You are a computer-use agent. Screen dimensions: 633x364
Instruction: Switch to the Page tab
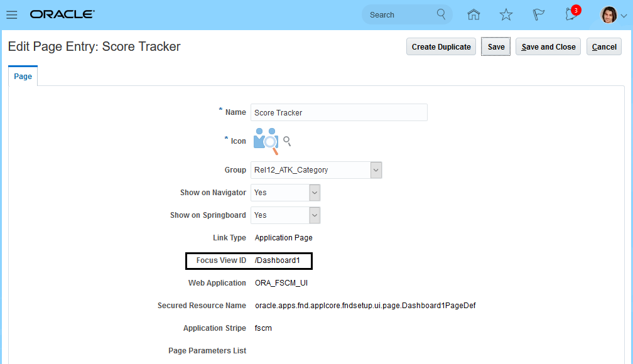click(23, 75)
